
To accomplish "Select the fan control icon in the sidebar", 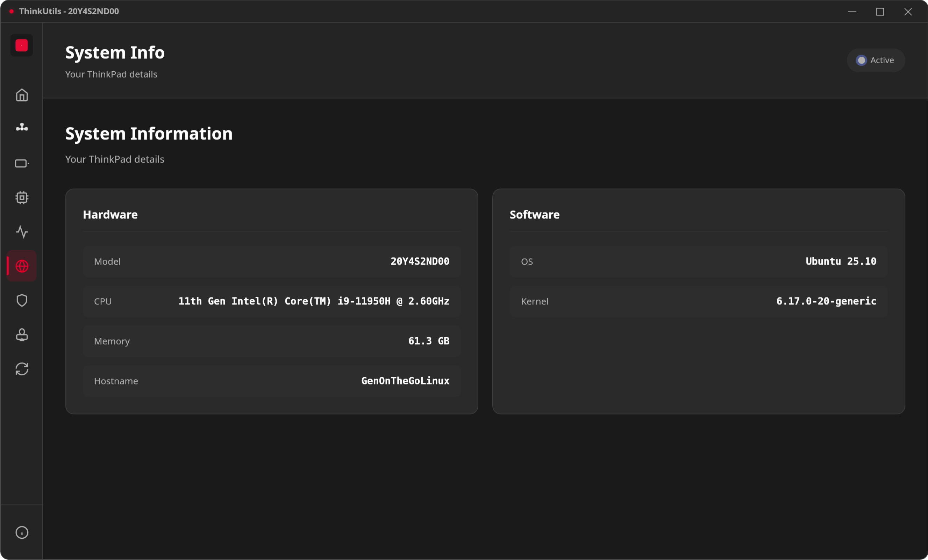I will coord(21,127).
